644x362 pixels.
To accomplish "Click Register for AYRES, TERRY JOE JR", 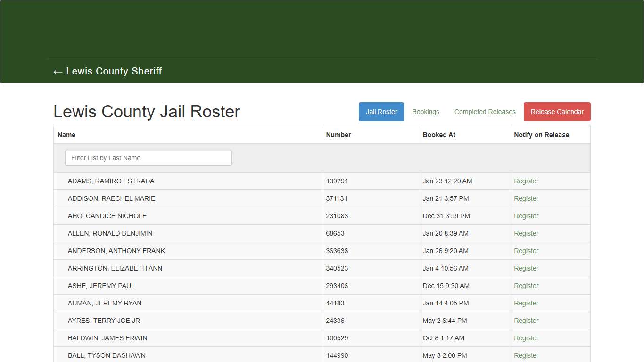I will point(526,321).
